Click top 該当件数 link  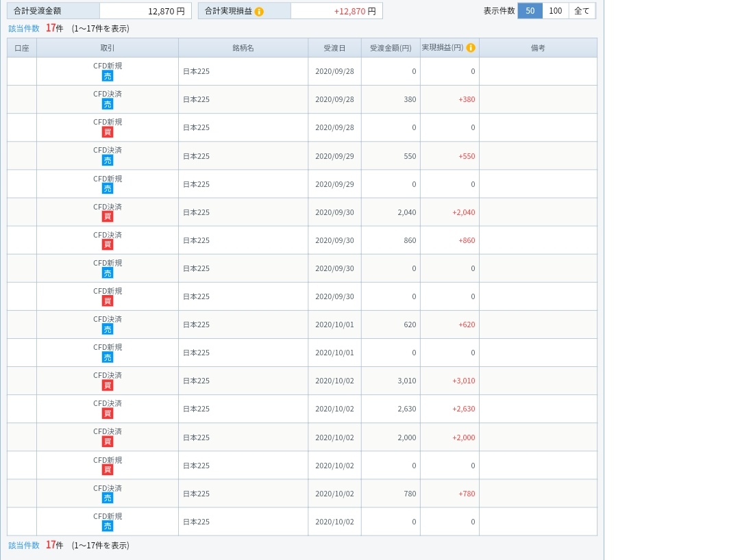[x=24, y=29]
